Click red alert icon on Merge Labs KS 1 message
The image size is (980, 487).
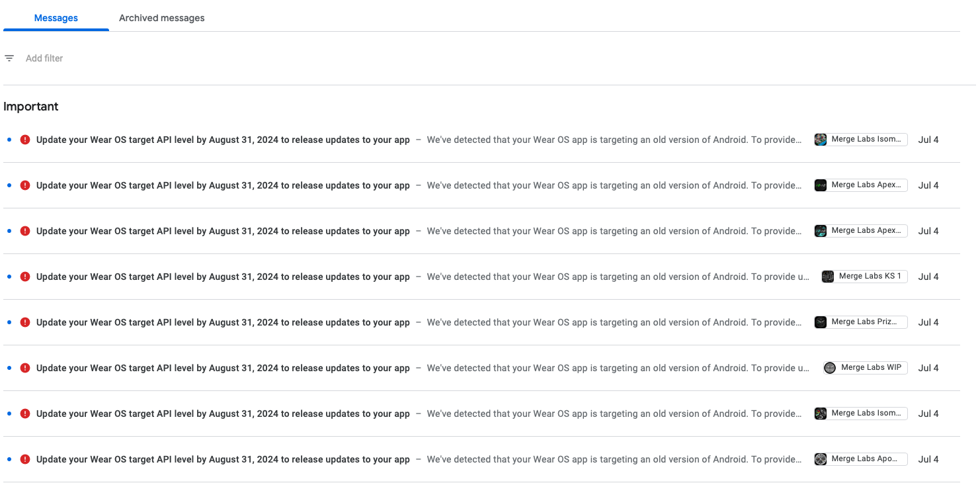[x=25, y=277]
